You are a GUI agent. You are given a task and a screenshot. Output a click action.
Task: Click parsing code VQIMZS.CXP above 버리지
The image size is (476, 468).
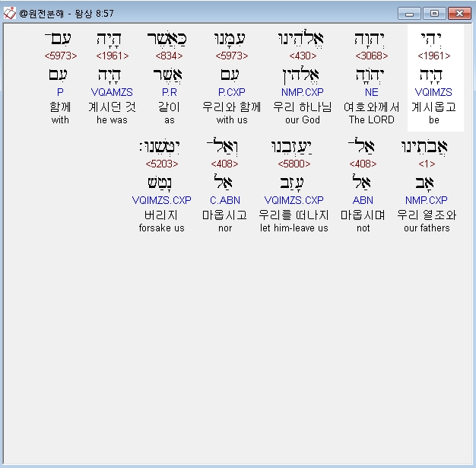161,200
